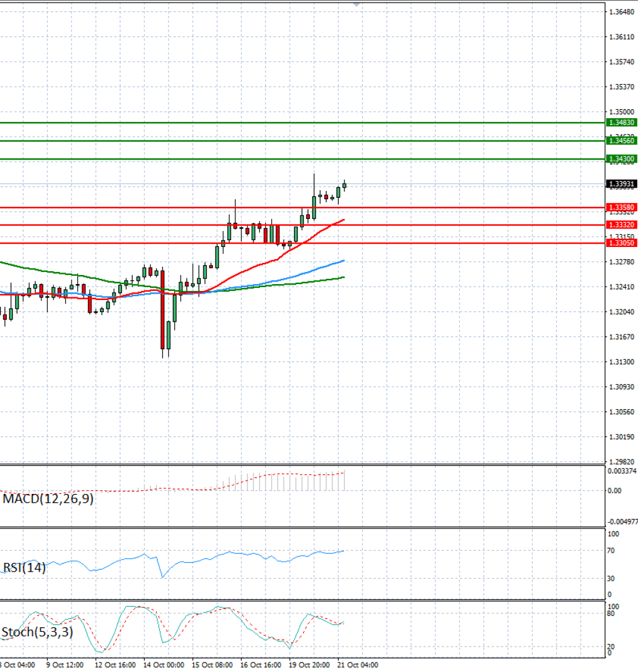Select the red 1.33320 support level label

[621, 225]
